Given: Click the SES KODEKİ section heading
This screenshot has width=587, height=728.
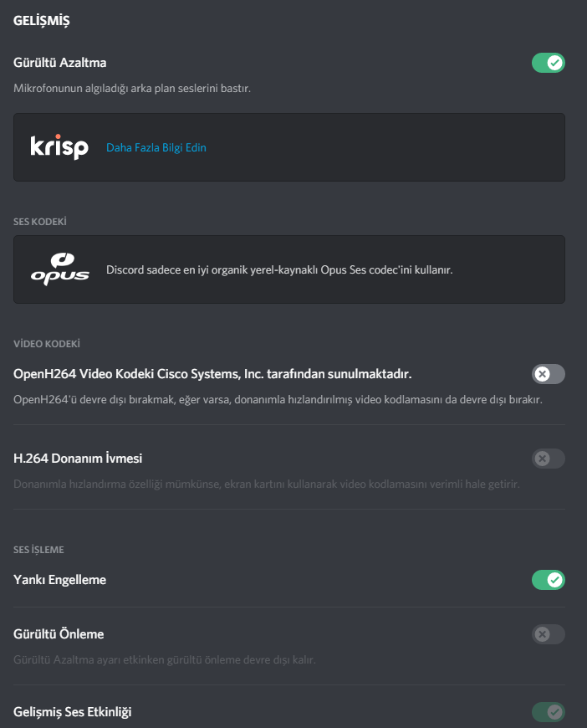Looking at the screenshot, I should pyautogui.click(x=40, y=222).
